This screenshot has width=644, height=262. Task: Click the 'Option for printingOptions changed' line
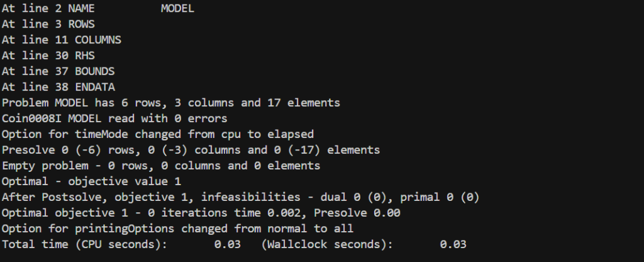177,229
